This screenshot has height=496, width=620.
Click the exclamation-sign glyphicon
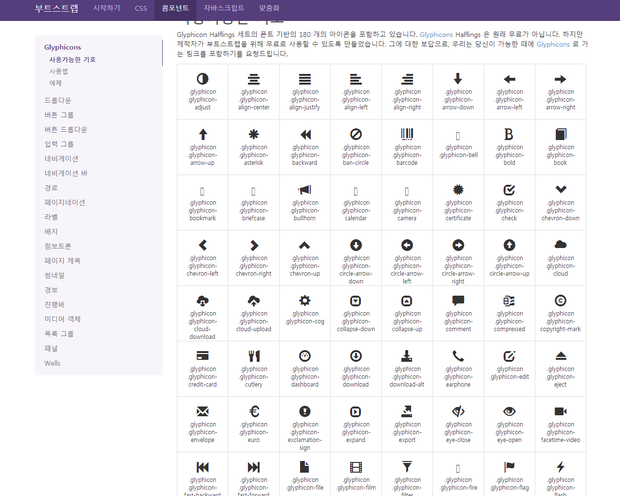coord(304,411)
